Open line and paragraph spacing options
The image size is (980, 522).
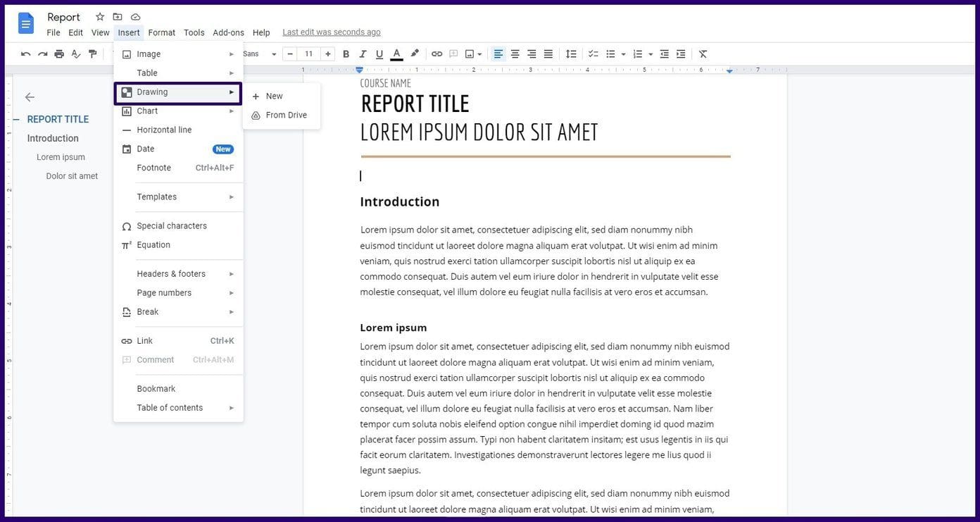pyautogui.click(x=571, y=54)
